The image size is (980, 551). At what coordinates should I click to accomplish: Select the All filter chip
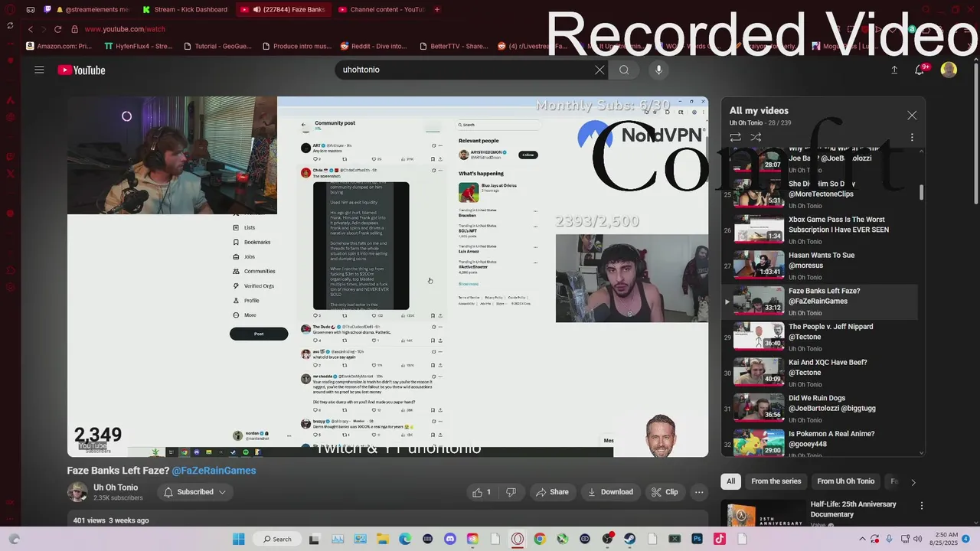click(731, 481)
